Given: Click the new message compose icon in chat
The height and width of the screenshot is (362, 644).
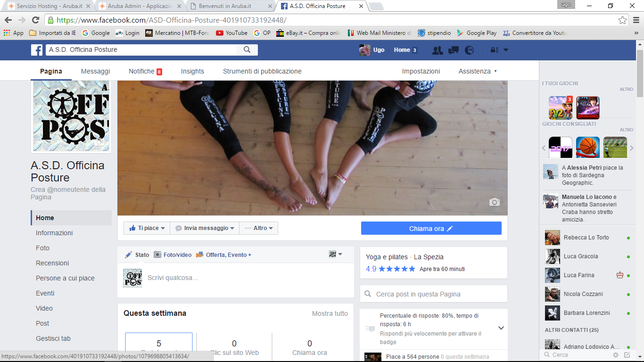Looking at the screenshot, I should pyautogui.click(x=627, y=355).
